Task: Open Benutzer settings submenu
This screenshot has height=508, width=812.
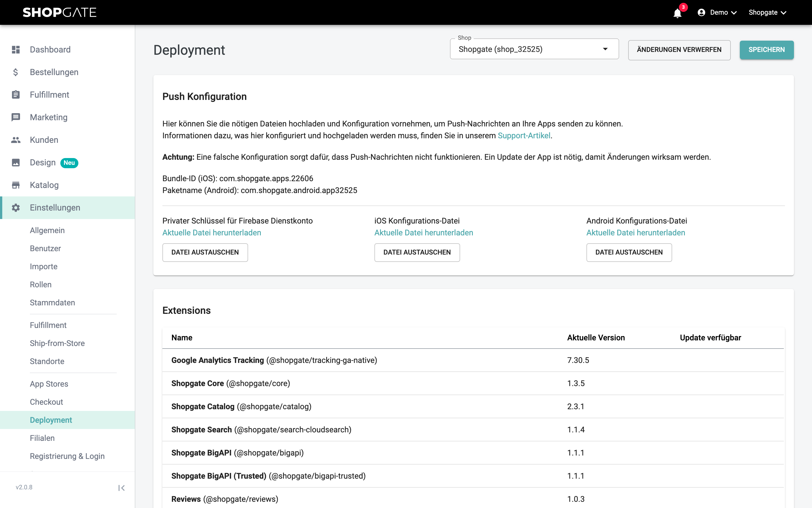Action: 45,249
